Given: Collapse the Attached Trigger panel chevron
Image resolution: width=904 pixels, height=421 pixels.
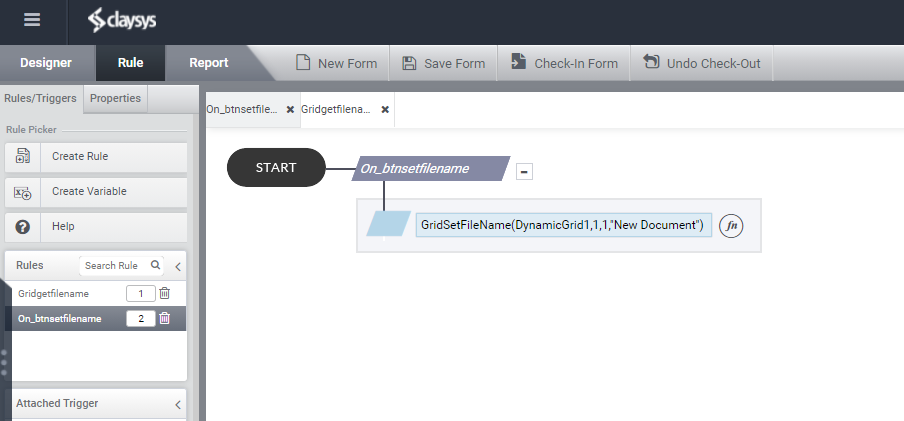Looking at the screenshot, I should [x=178, y=404].
